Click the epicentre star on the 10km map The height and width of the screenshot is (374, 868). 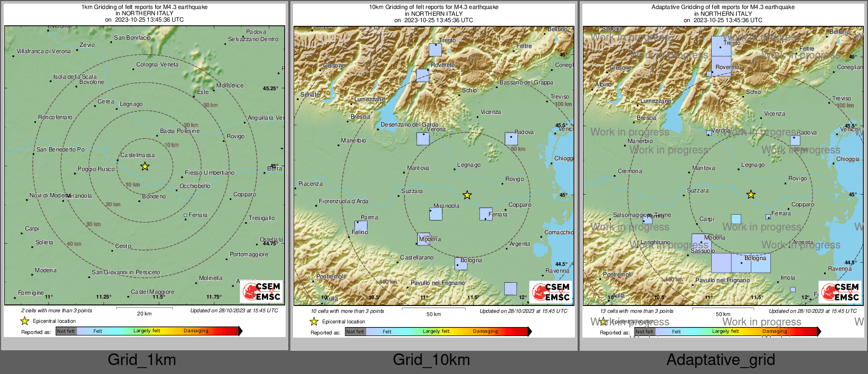tap(467, 195)
